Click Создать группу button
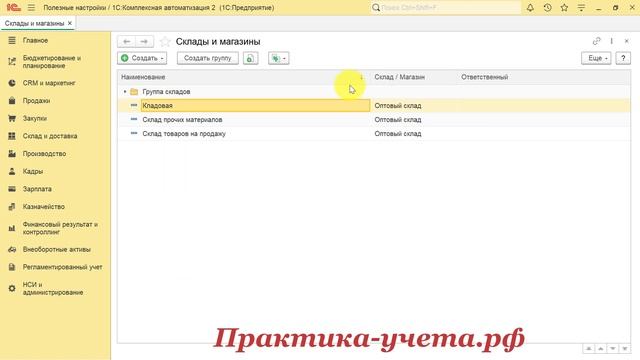 [x=208, y=58]
